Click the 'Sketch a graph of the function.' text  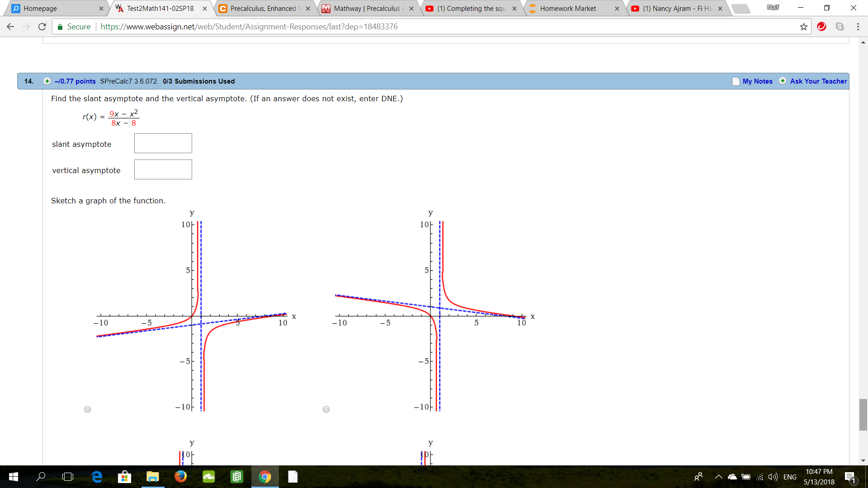coord(108,201)
